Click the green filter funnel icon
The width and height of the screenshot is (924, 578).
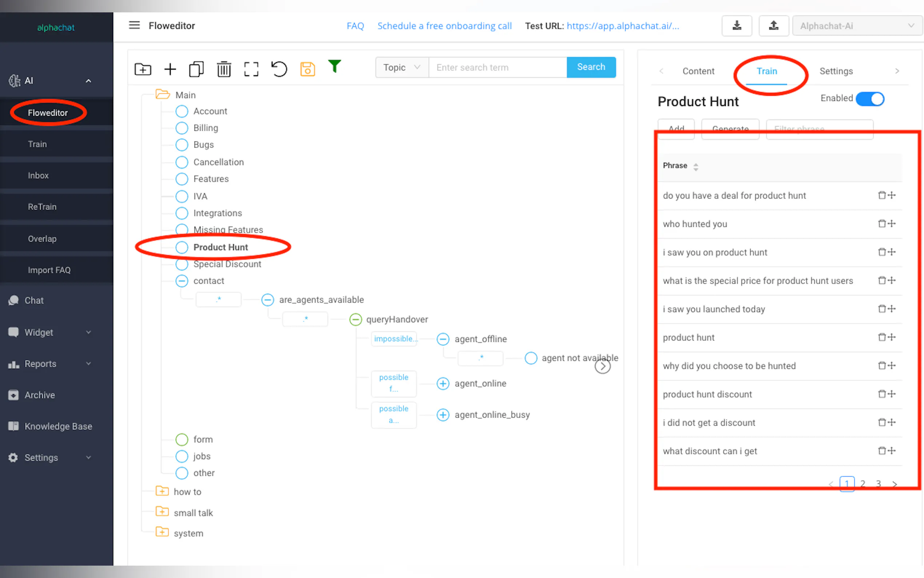click(x=335, y=67)
